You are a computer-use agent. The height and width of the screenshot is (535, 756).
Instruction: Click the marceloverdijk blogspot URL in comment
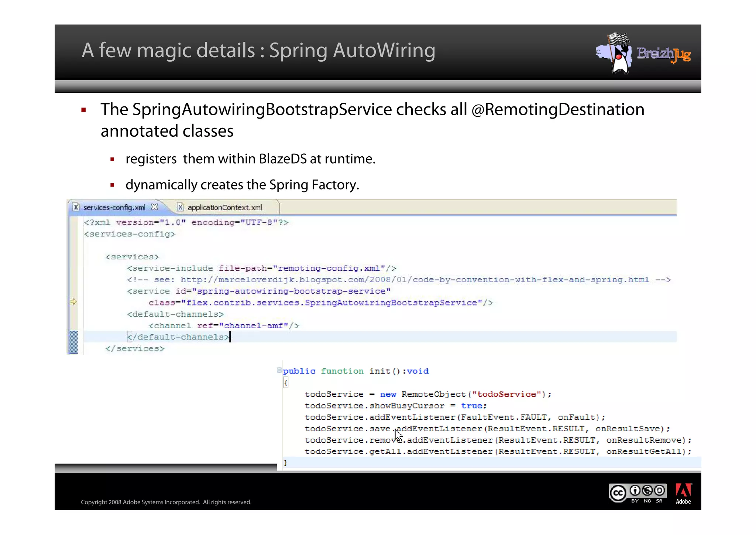coord(415,280)
